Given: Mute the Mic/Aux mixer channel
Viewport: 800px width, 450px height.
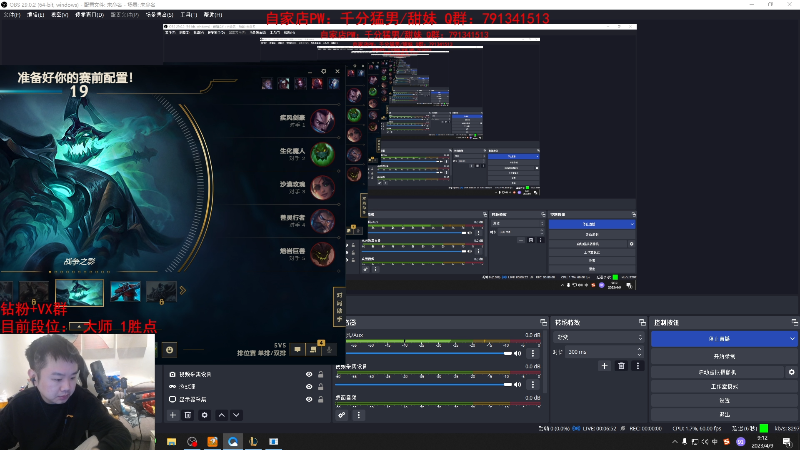Looking at the screenshot, I should pyautogui.click(x=518, y=353).
